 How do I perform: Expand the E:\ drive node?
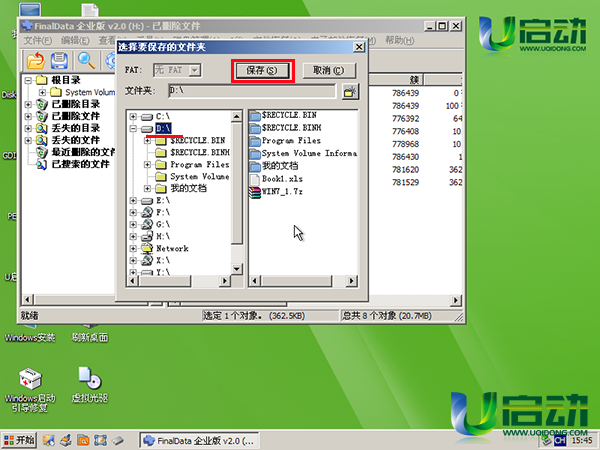coord(133,201)
